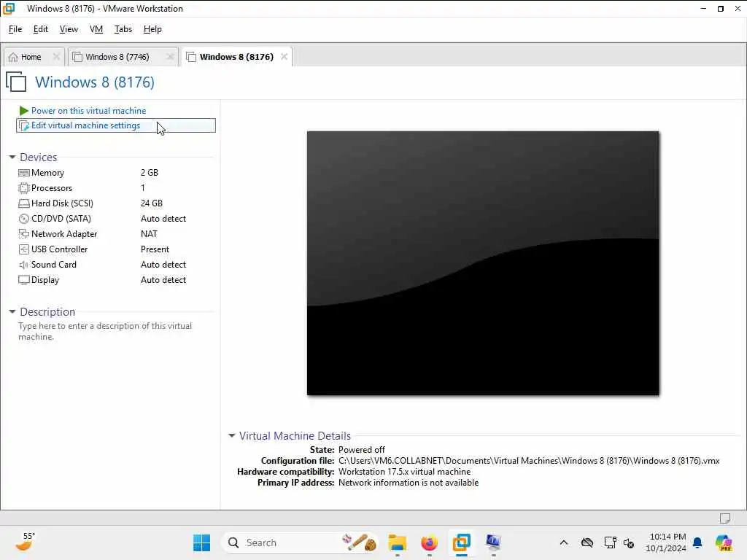Click the Memory device icon
The image size is (747, 560).
coord(24,173)
